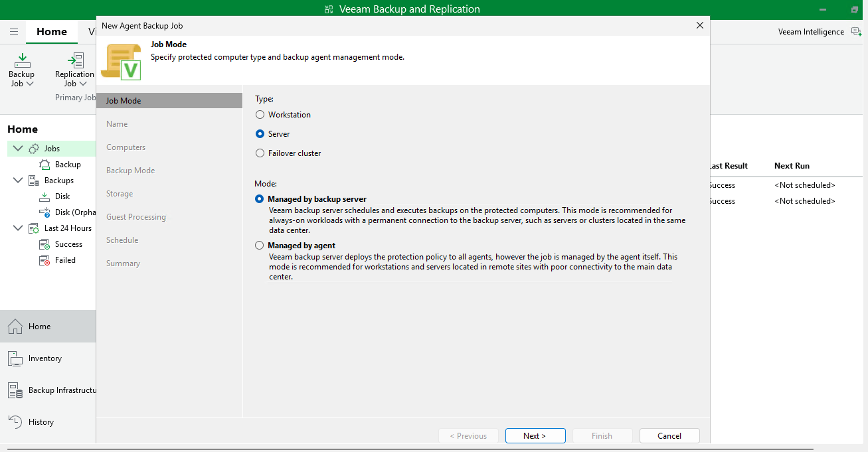
Task: Go to the Name wizard step
Action: pyautogui.click(x=117, y=124)
